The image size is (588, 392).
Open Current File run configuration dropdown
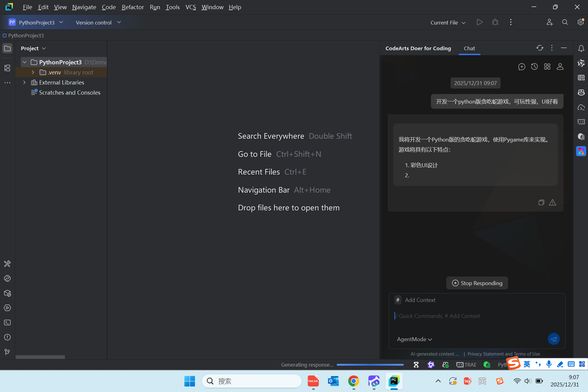pos(448,23)
